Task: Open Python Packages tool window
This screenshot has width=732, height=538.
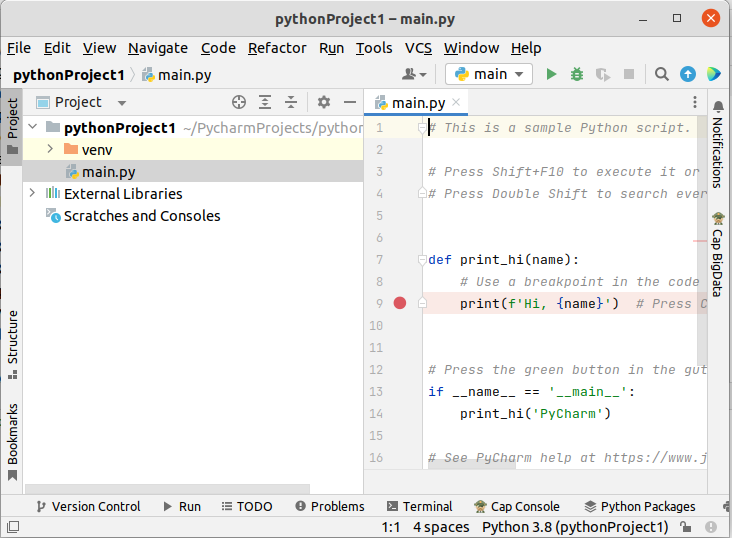Action: tap(640, 507)
